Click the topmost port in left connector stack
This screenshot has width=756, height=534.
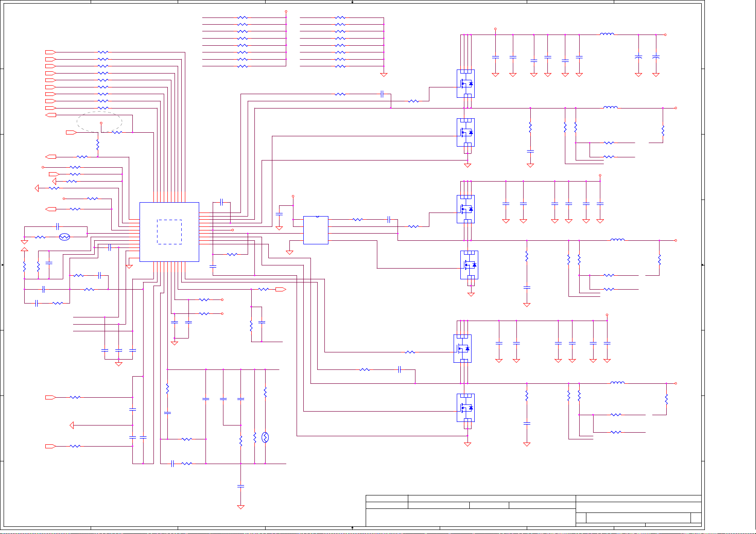(x=50, y=52)
